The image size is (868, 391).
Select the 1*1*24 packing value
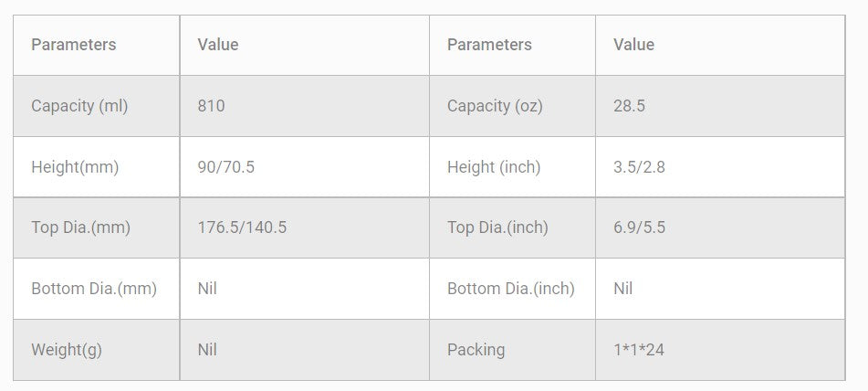pyautogui.click(x=639, y=350)
